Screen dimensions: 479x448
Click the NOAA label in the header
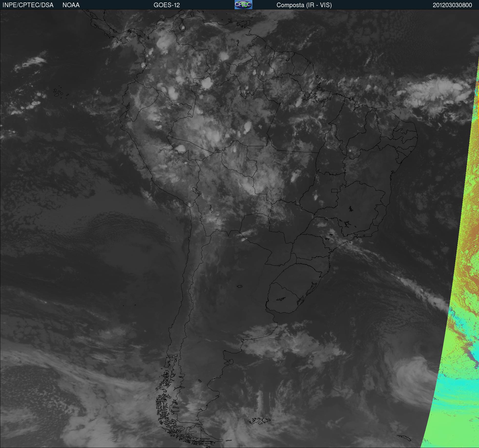[x=71, y=5]
